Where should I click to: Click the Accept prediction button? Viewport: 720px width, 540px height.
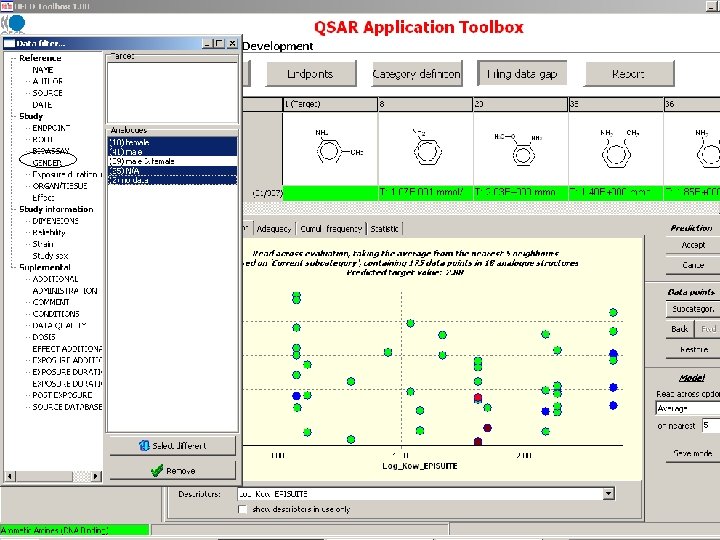tap(693, 245)
